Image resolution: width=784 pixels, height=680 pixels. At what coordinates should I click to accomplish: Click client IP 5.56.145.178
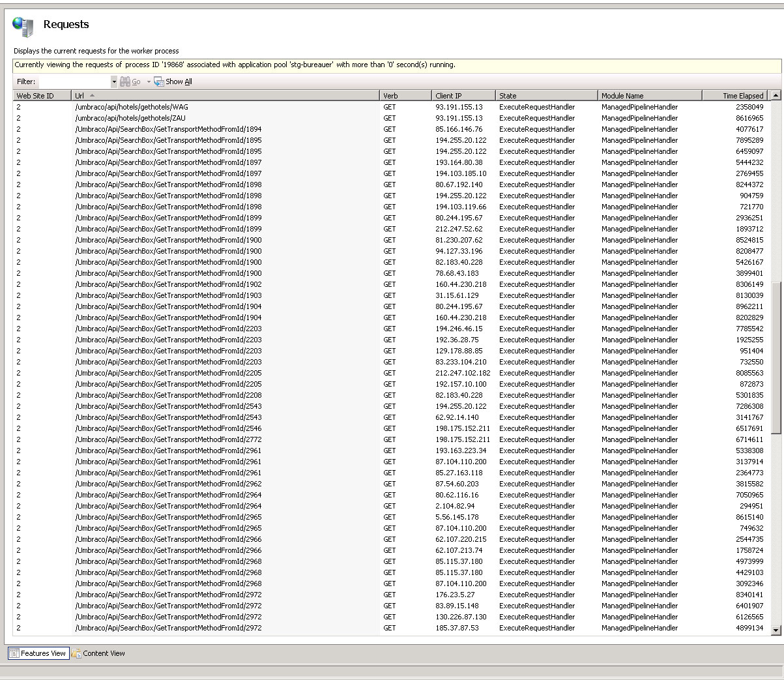(x=457, y=517)
